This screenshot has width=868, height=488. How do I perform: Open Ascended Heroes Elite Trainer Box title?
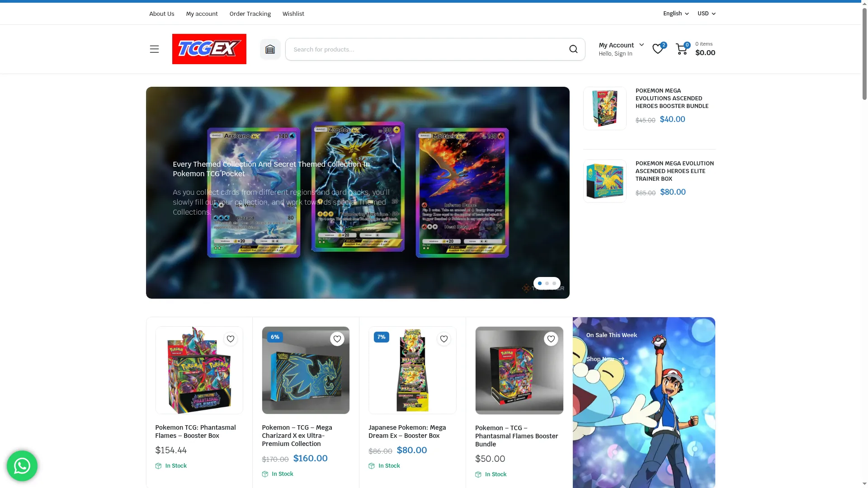(675, 171)
